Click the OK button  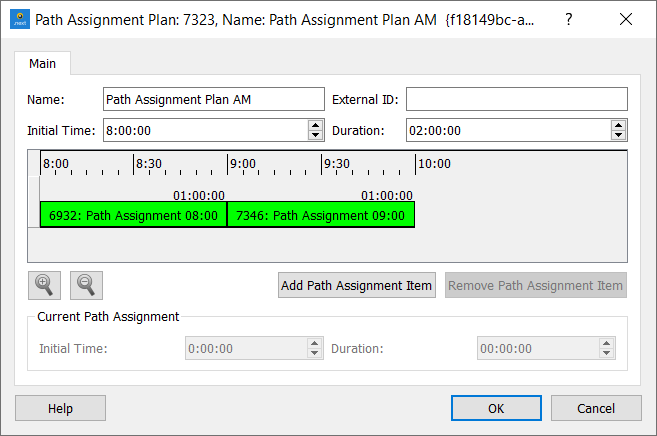click(x=496, y=408)
